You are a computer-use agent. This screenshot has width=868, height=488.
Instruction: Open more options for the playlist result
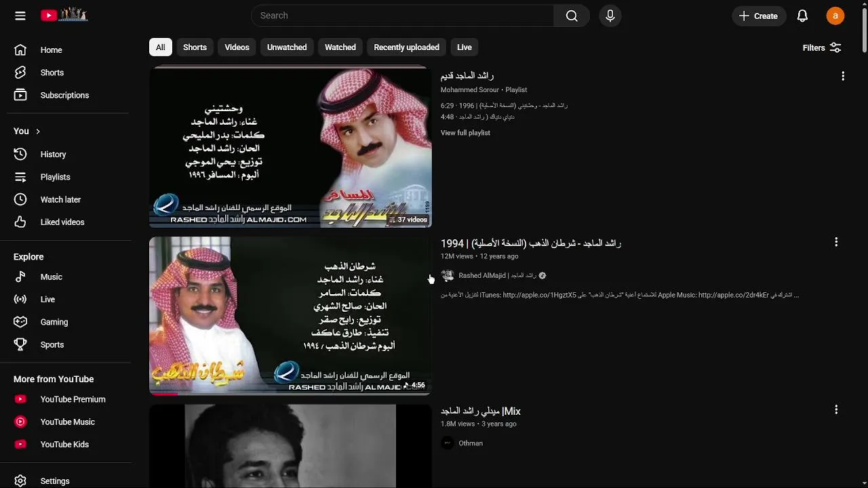[x=843, y=76]
